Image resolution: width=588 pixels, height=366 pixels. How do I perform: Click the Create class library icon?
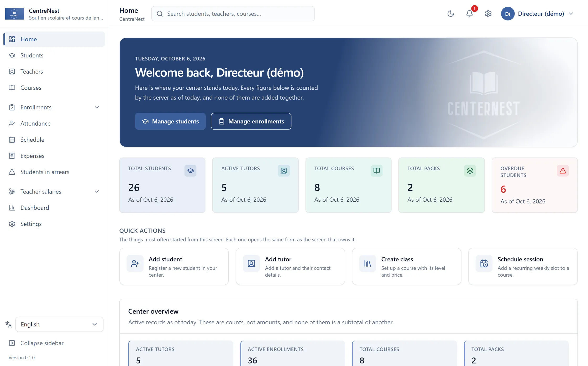click(x=367, y=263)
